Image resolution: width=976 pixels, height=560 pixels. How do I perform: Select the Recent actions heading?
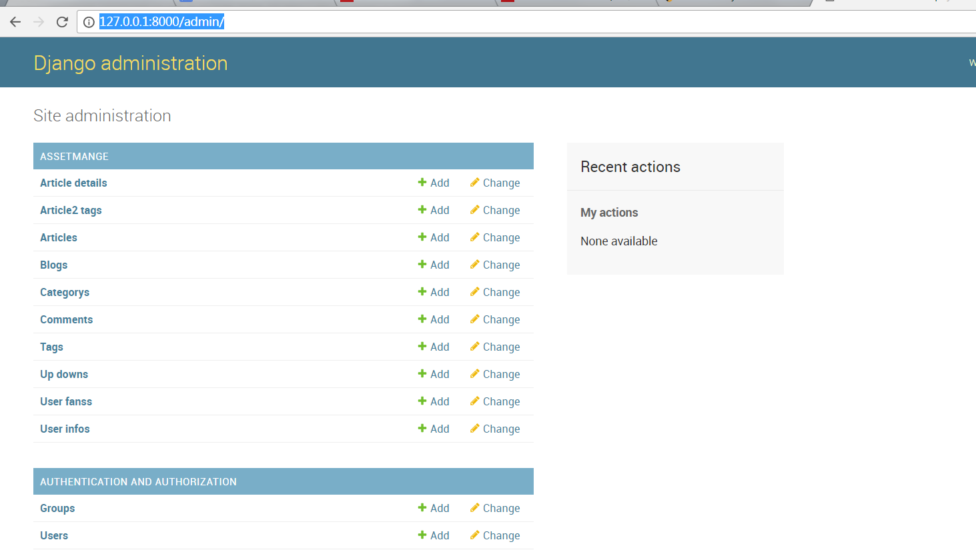click(x=630, y=167)
